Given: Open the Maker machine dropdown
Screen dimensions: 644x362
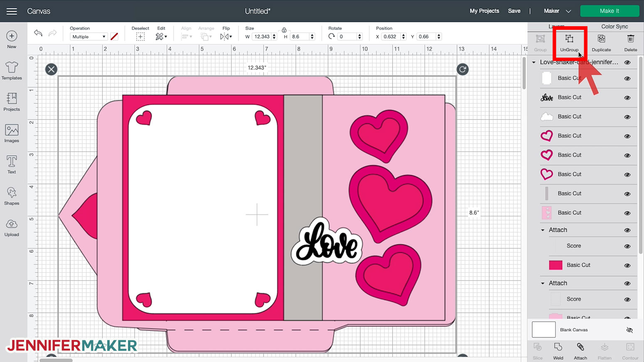Looking at the screenshot, I should tap(557, 11).
